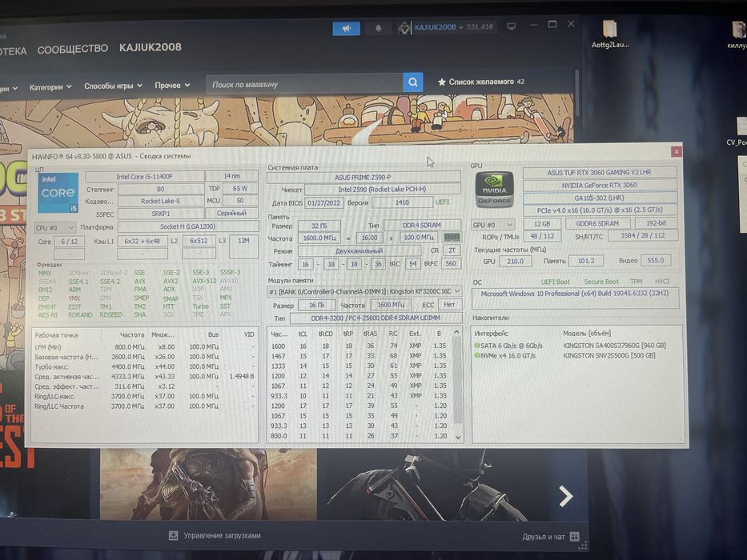Click the KAJIUK2008 profile avatar in Steam
This screenshot has height=560, width=747.
pyautogui.click(x=404, y=28)
